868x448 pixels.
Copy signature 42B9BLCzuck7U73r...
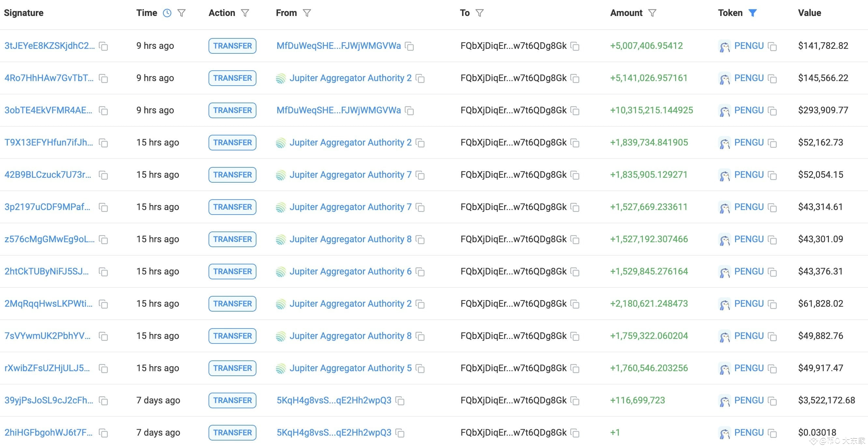pyautogui.click(x=103, y=175)
